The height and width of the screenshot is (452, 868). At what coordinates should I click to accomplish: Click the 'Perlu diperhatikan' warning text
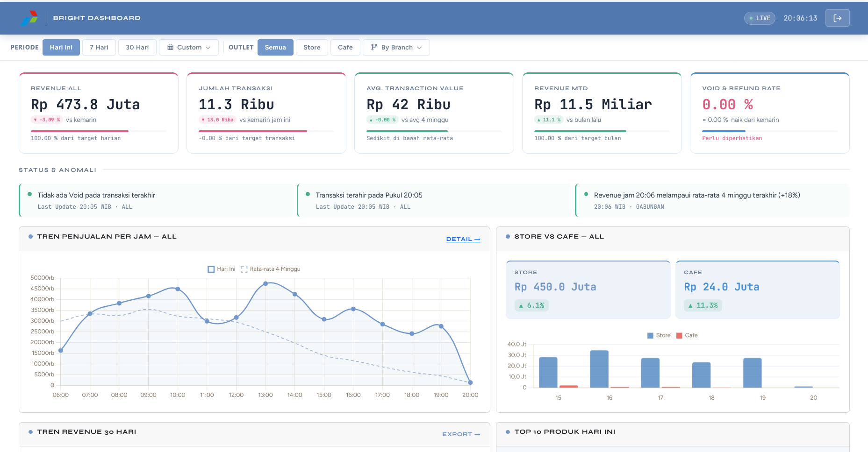[x=732, y=138]
